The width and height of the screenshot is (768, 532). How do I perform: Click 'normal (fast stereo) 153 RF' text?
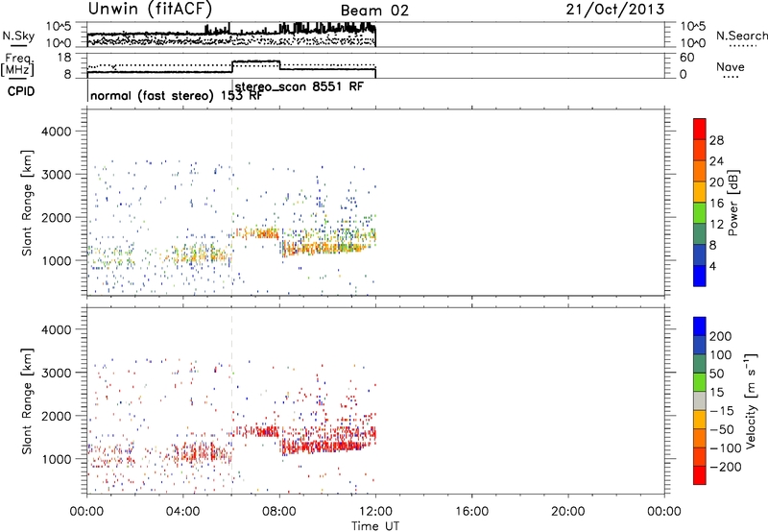point(177,96)
